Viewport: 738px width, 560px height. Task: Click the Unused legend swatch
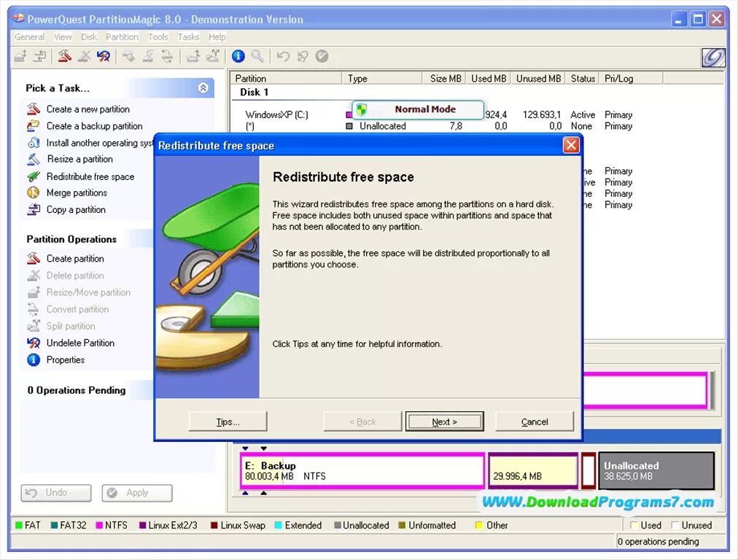(x=675, y=525)
